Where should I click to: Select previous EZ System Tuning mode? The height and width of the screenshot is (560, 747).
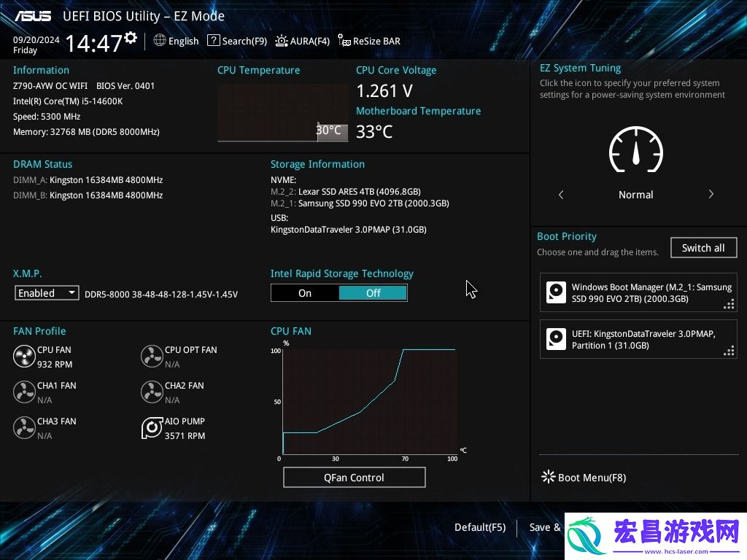point(561,194)
